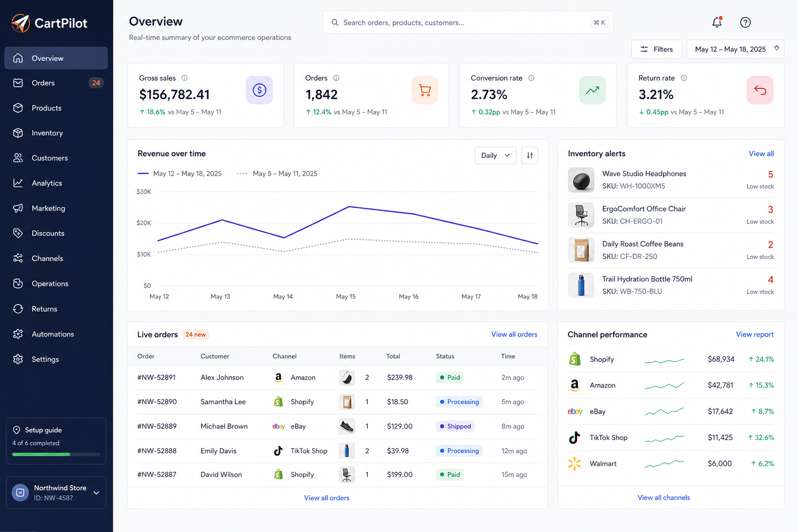Open chart sort options icon
The width and height of the screenshot is (798, 532).
(x=530, y=155)
